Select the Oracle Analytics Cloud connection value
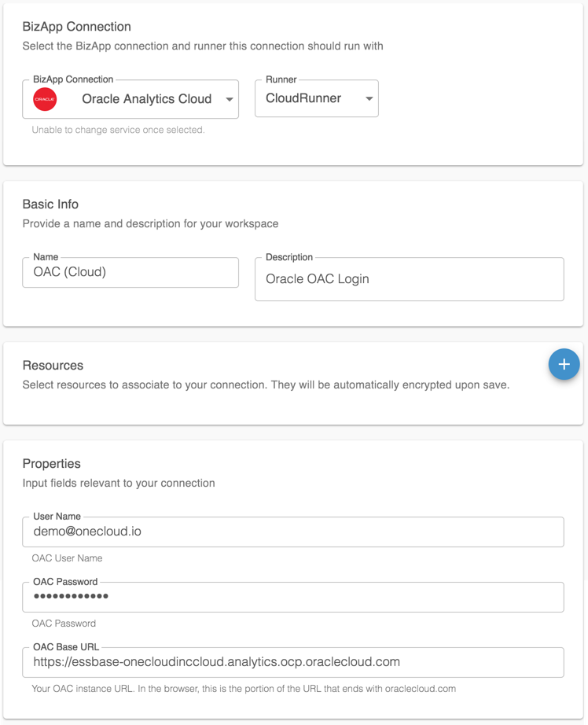This screenshot has width=588, height=725. [147, 99]
